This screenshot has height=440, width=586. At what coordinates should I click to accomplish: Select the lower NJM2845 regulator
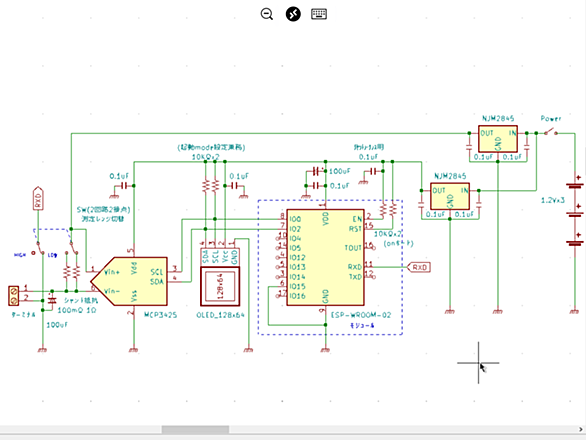tap(450, 196)
